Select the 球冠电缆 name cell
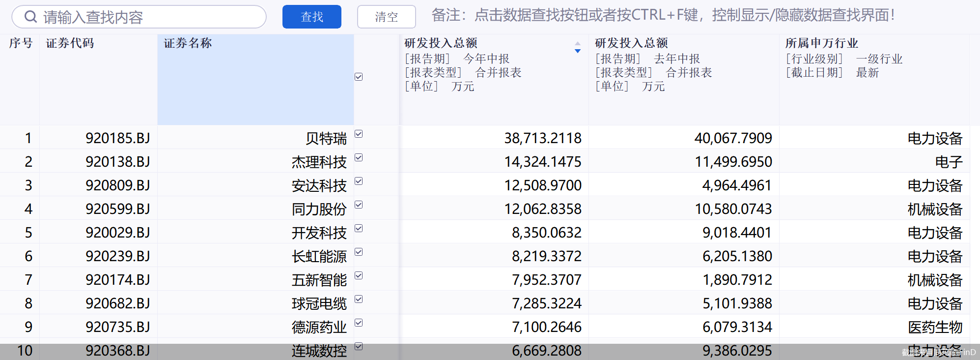This screenshot has height=360, width=980. tap(255, 302)
